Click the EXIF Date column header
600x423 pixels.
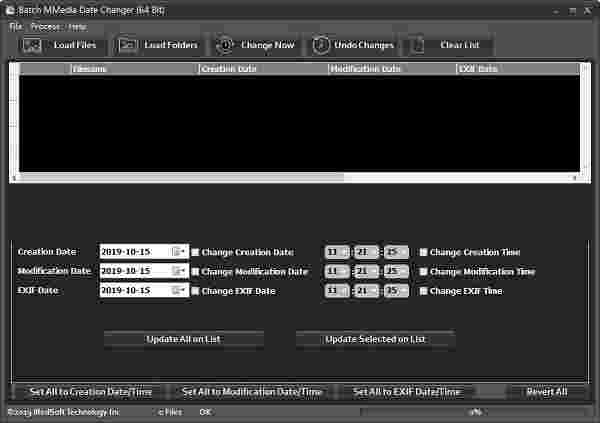pyautogui.click(x=517, y=69)
